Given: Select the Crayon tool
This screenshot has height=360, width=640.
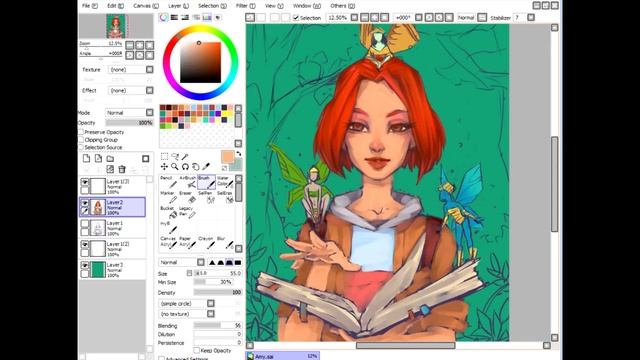Looking at the screenshot, I should click(x=206, y=242).
